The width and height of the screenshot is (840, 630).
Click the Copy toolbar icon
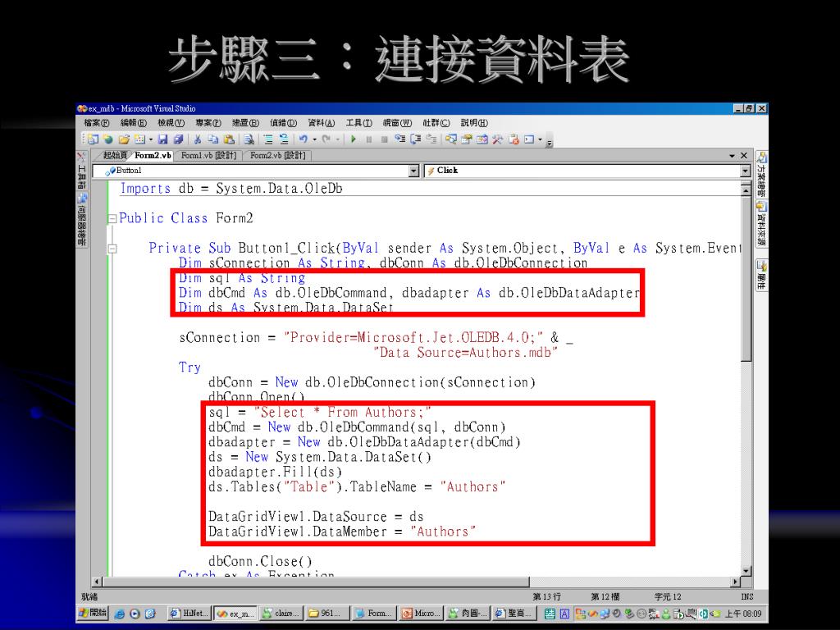[x=213, y=139]
